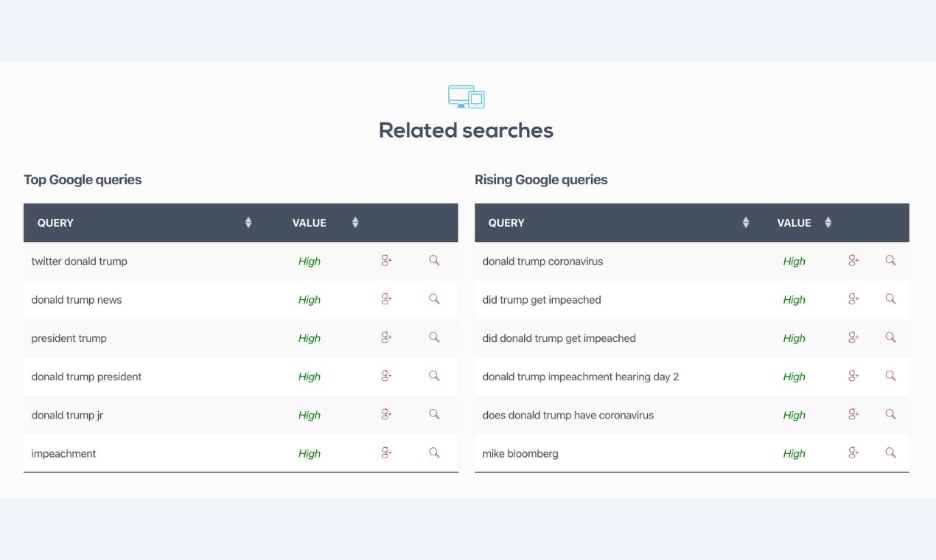Click the Rising Google queries heading
Screen dimensions: 936x560
(x=541, y=180)
